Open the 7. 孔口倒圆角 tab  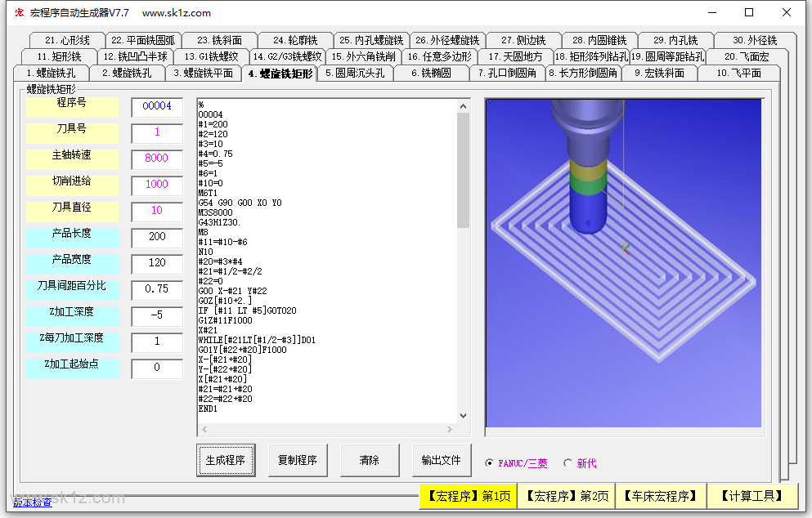tap(508, 73)
